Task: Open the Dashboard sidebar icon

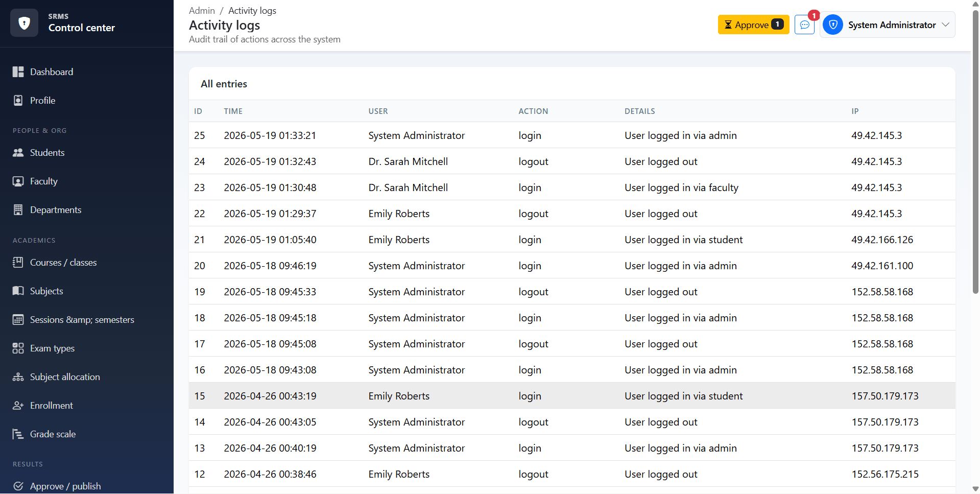Action: click(x=18, y=72)
